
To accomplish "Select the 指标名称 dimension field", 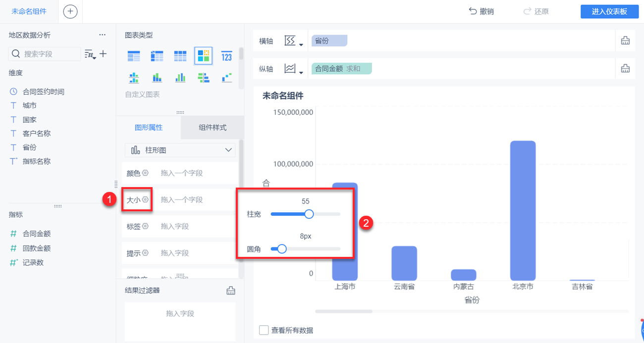I will tap(36, 161).
